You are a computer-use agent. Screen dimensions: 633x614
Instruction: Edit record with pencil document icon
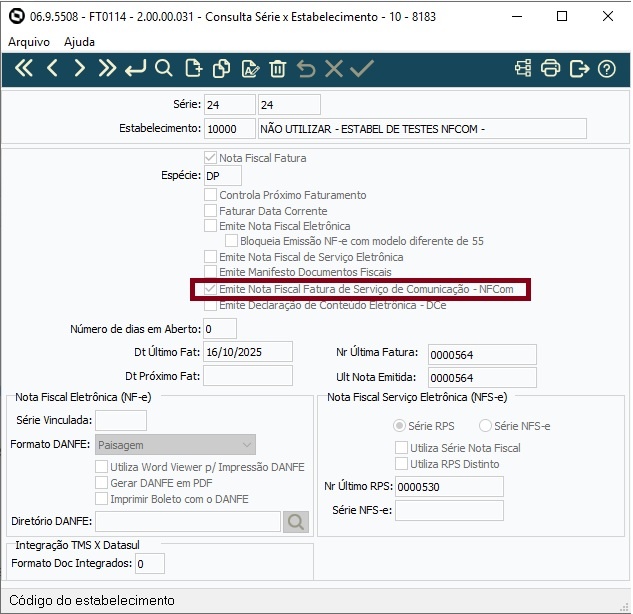(x=250, y=68)
